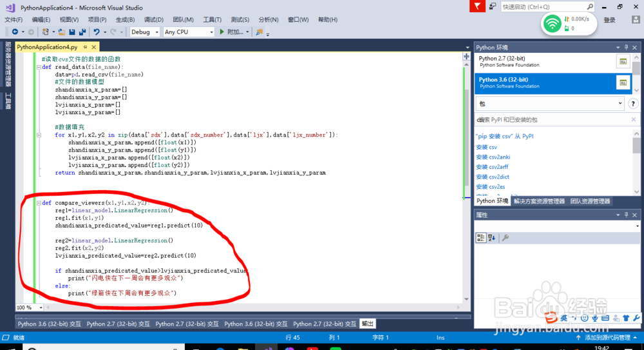Click the 安装 csv2anki link
This screenshot has height=350, width=644.
tap(493, 157)
